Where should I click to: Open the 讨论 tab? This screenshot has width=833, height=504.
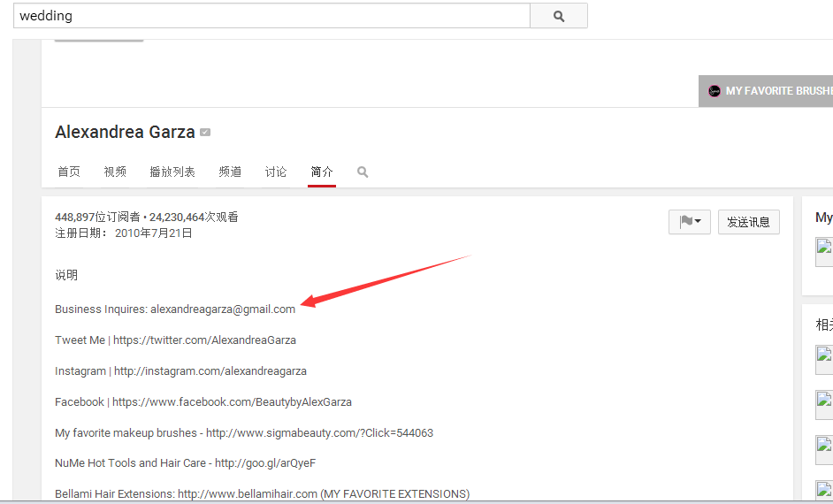(x=276, y=172)
